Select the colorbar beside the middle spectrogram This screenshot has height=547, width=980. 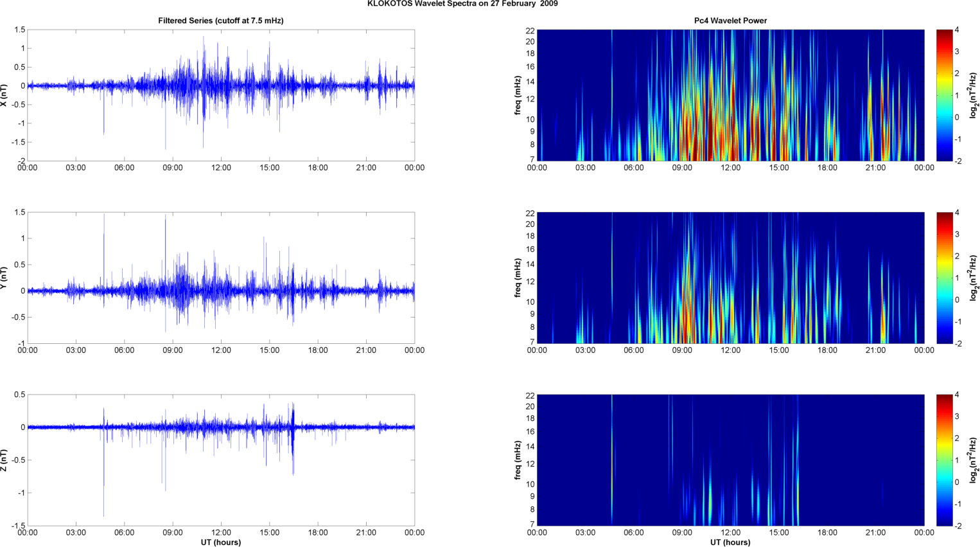tap(944, 278)
